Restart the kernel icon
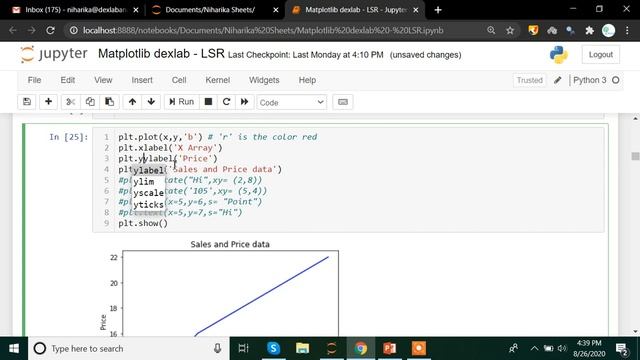Image resolution: width=640 pixels, height=360 pixels. pyautogui.click(x=227, y=102)
